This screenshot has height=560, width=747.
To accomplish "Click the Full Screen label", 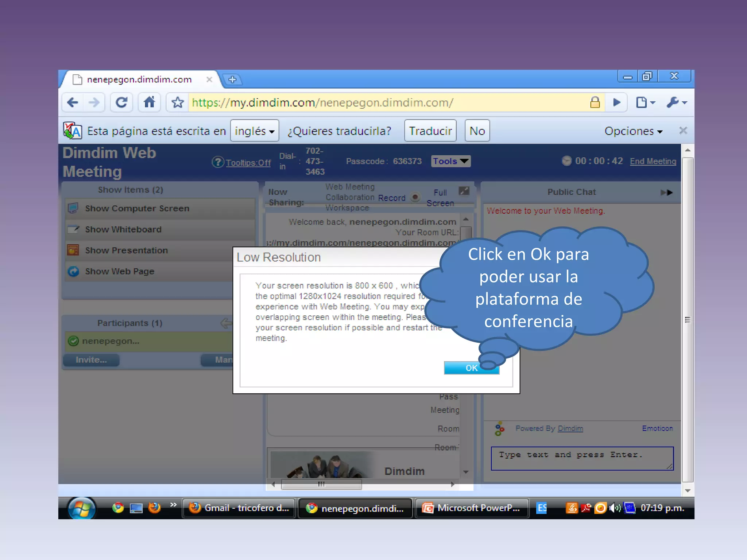I will pyautogui.click(x=440, y=198).
